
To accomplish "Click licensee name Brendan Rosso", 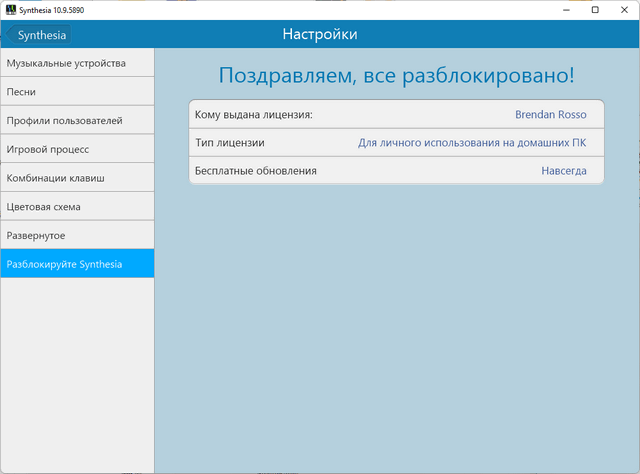I will 550,114.
